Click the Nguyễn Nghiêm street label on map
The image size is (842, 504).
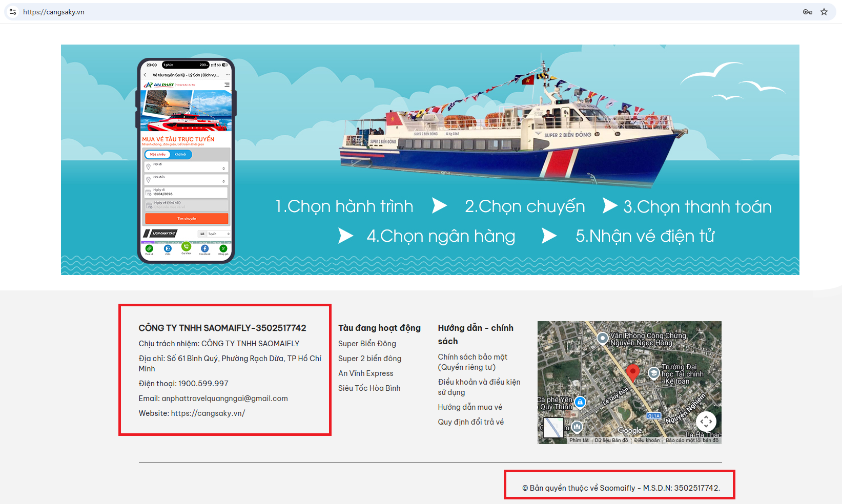tap(686, 408)
